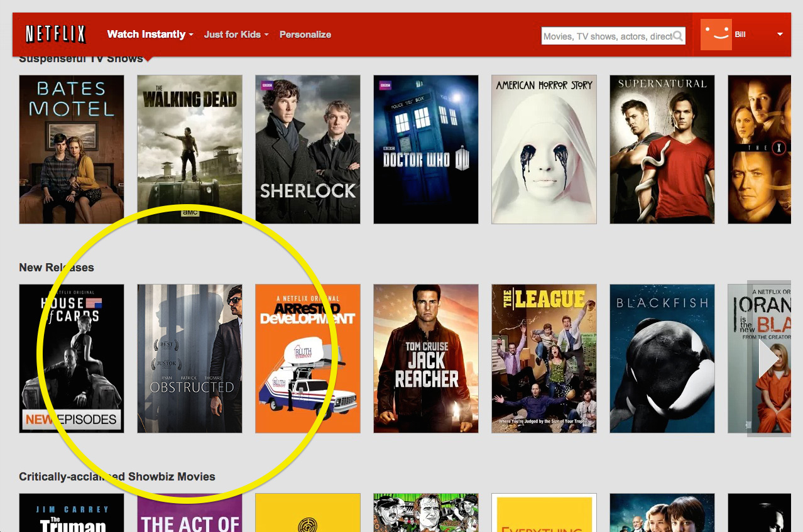The width and height of the screenshot is (803, 532).
Task: Click the Netflix logo
Action: 55,34
